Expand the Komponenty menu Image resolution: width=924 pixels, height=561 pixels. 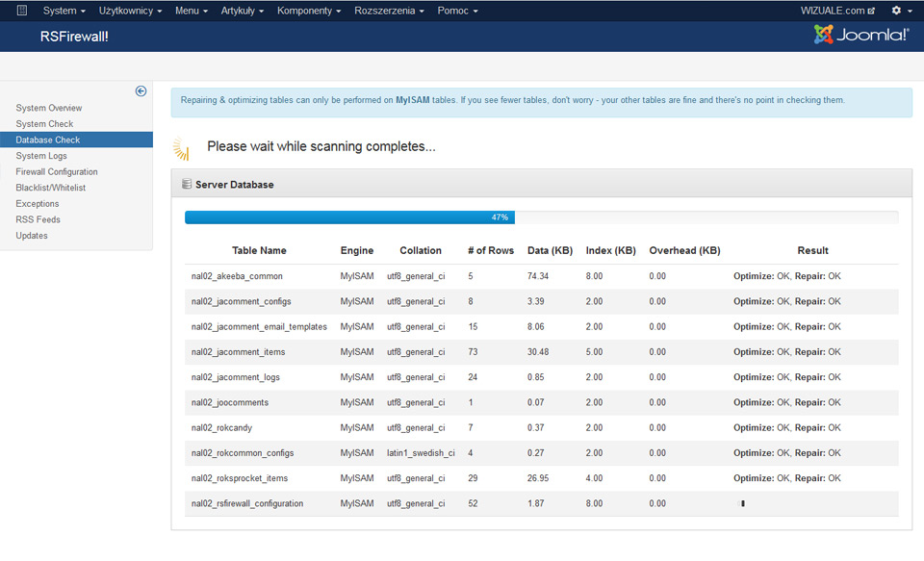309,11
